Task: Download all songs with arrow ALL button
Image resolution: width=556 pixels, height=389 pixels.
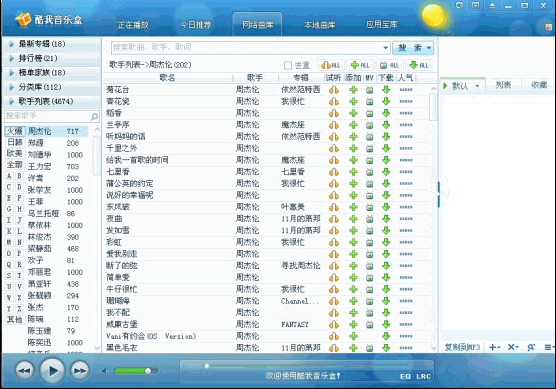Action: coord(418,65)
